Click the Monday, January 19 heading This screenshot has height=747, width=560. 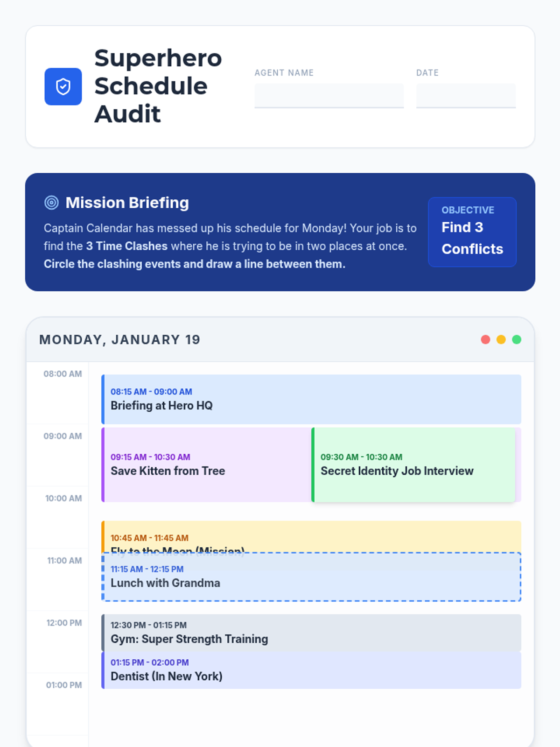120,339
